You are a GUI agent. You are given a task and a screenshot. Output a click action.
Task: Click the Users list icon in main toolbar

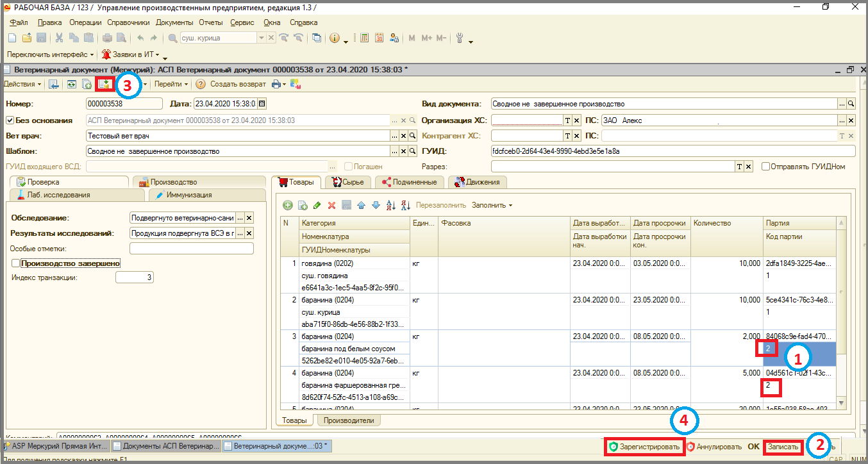click(394, 38)
